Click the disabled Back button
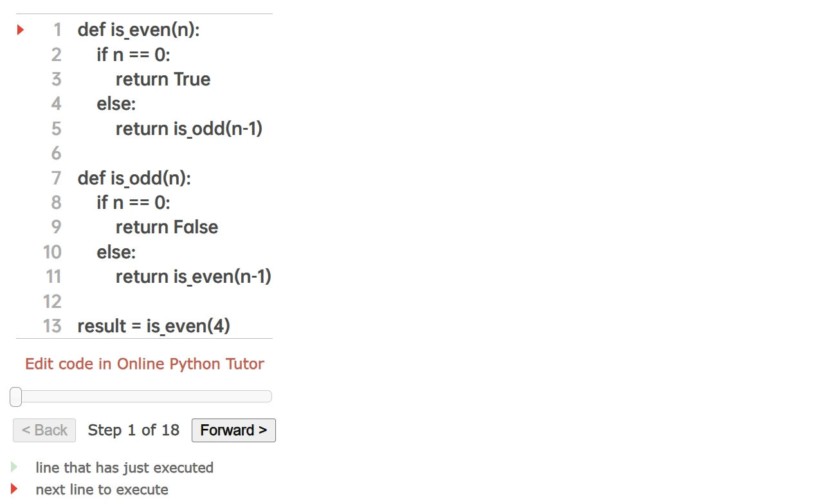This screenshot has height=504, width=813. [44, 430]
